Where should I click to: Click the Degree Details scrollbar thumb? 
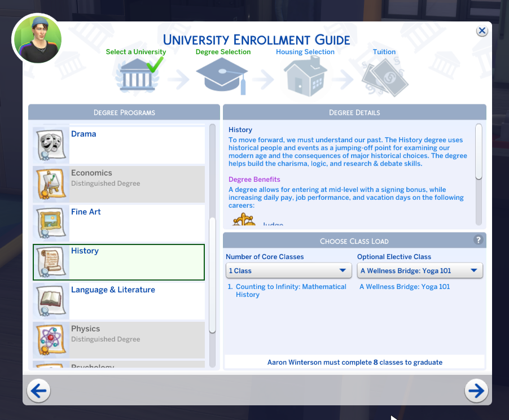tap(479, 151)
